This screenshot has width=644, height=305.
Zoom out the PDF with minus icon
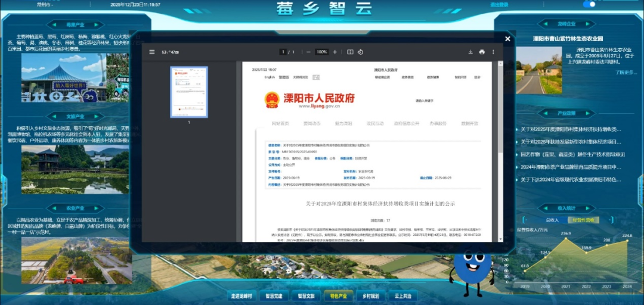[x=308, y=52]
